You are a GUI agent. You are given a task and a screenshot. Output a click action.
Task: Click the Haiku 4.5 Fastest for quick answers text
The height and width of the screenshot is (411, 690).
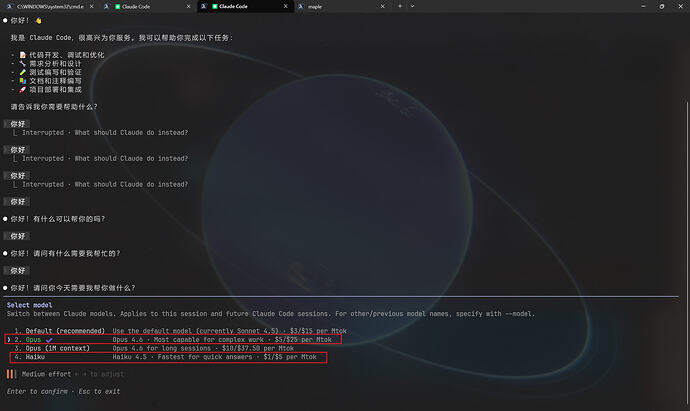pyautogui.click(x=214, y=357)
